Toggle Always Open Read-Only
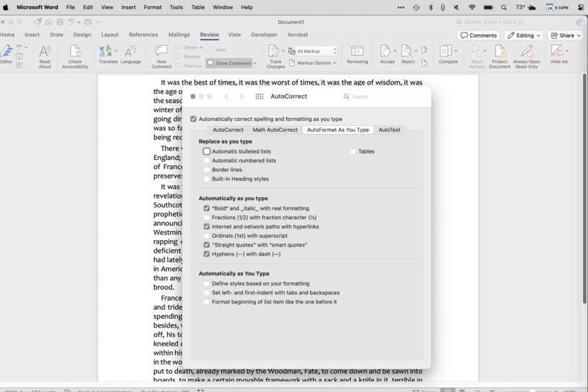 pyautogui.click(x=526, y=56)
